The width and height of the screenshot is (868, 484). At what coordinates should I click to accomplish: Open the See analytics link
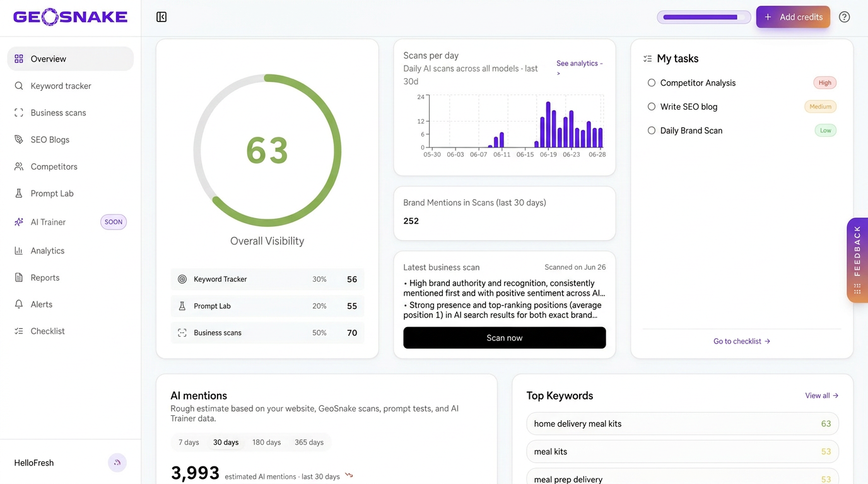click(580, 67)
